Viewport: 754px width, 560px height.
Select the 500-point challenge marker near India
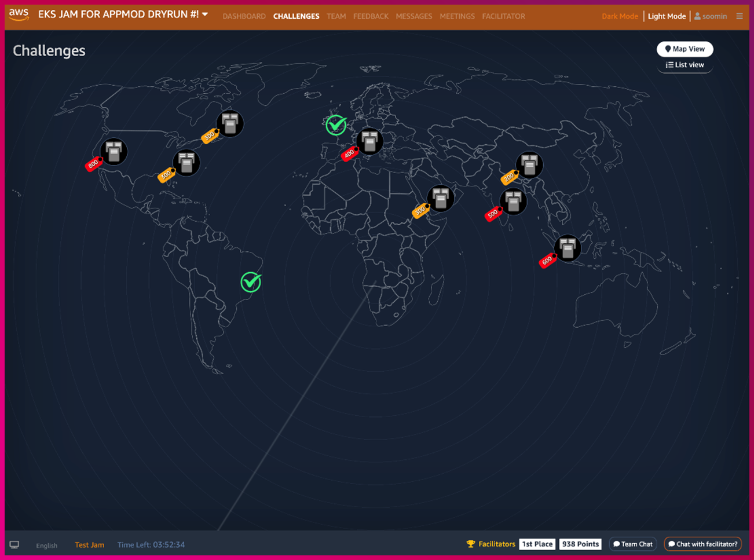513,202
